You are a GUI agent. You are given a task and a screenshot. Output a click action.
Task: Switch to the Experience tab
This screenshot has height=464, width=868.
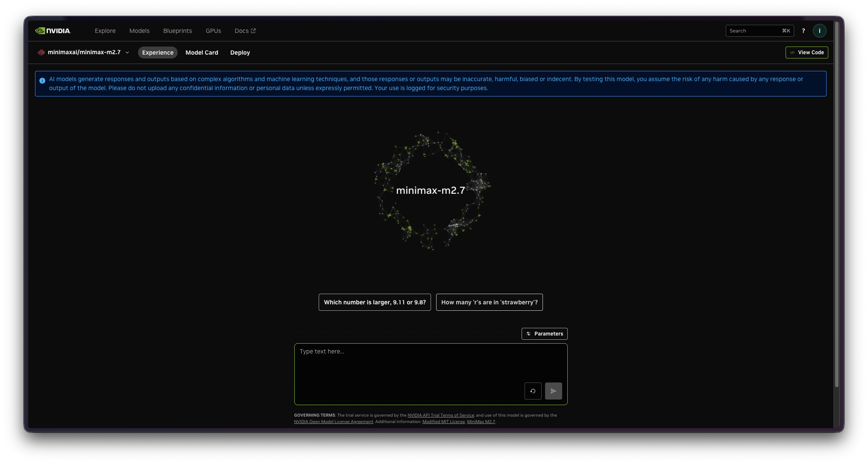[158, 53]
